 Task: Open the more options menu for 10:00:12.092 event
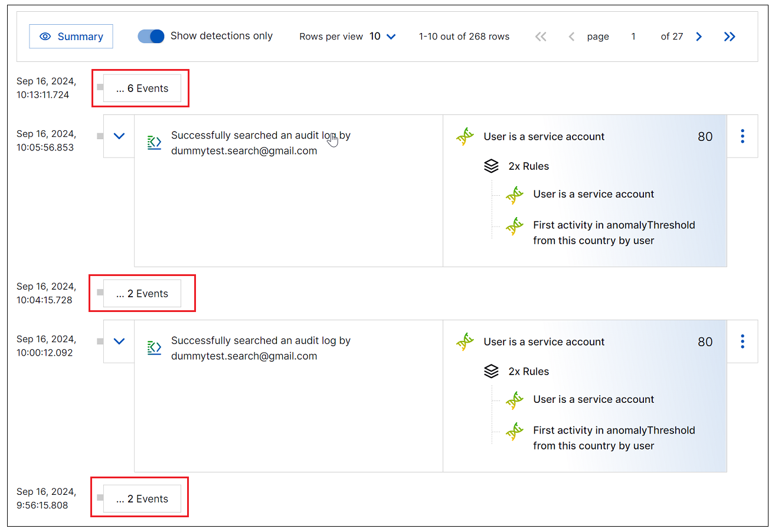point(742,341)
